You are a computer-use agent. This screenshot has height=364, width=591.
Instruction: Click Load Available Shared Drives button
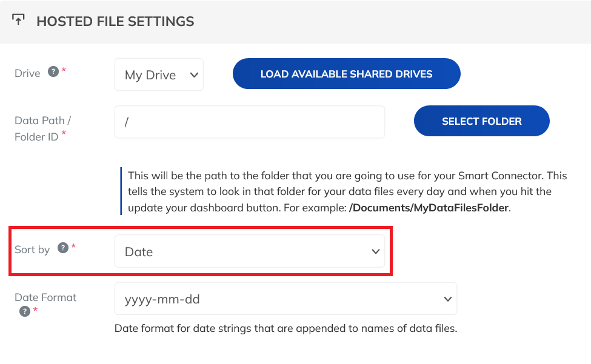click(x=346, y=74)
